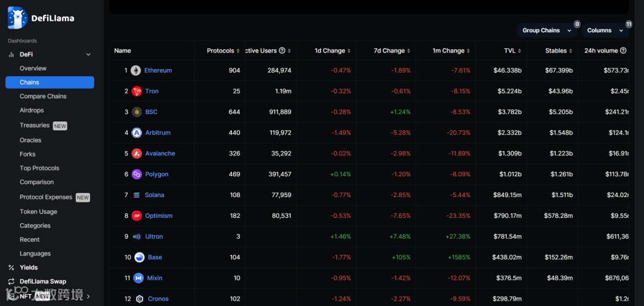This screenshot has height=306, width=644.
Task: Open Top Protocols page
Action: click(39, 168)
